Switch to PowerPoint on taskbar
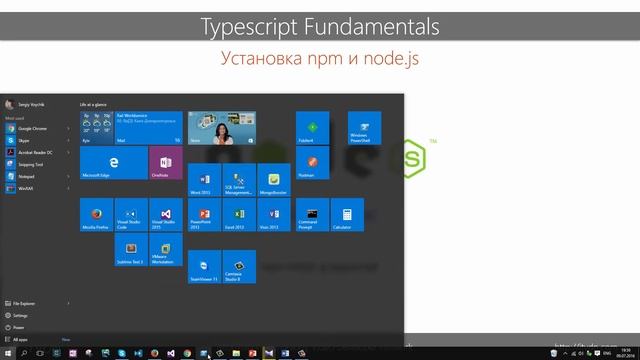The width and height of the screenshot is (640, 360). (252, 353)
